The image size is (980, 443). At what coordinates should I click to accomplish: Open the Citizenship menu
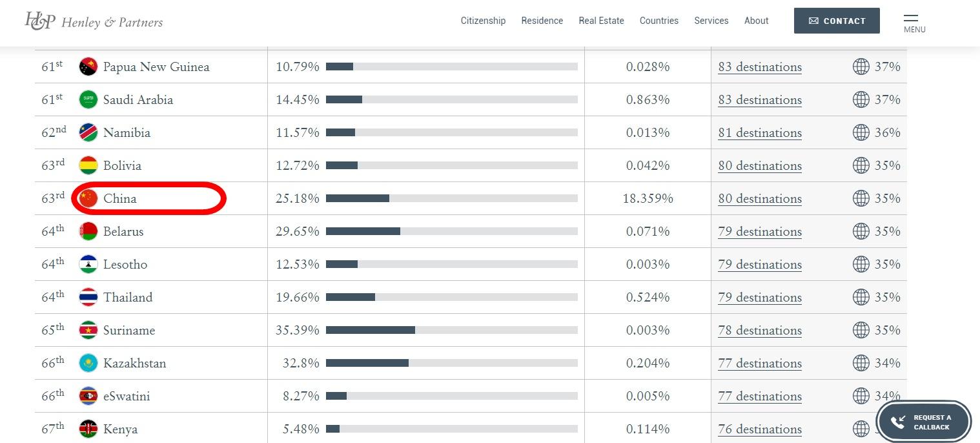pos(483,21)
